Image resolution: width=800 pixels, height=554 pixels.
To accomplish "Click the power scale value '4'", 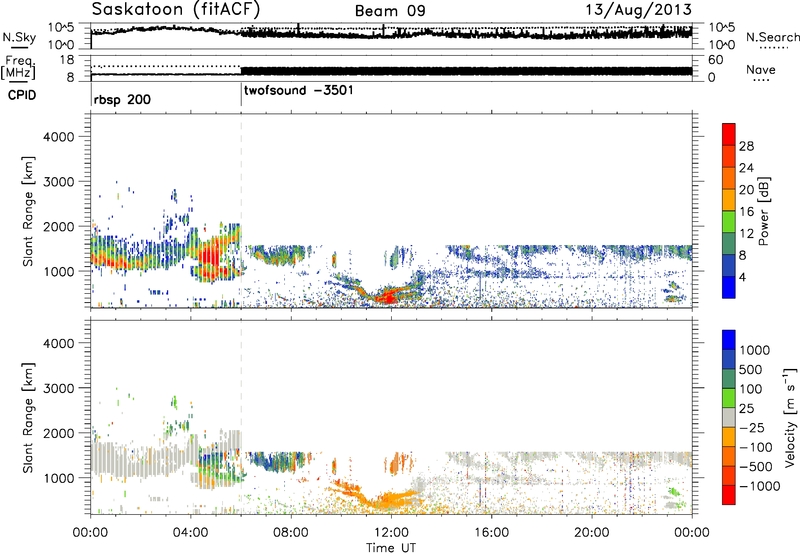I will coord(742,277).
